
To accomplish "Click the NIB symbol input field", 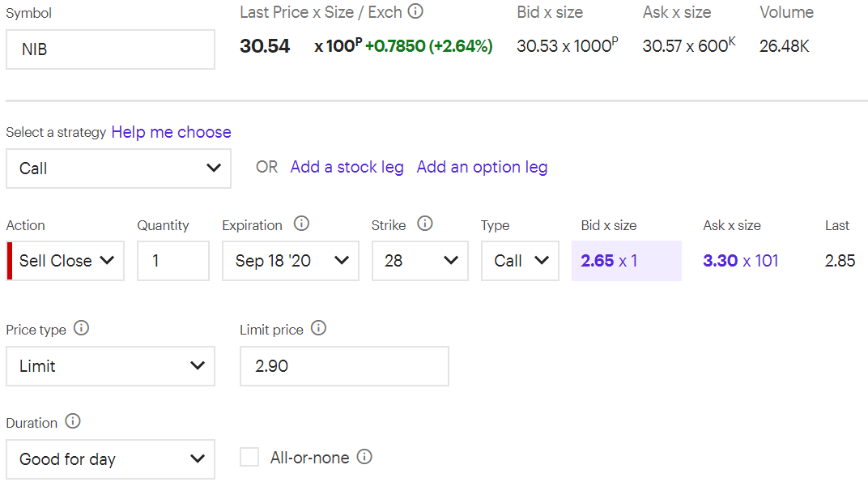I will [111, 49].
